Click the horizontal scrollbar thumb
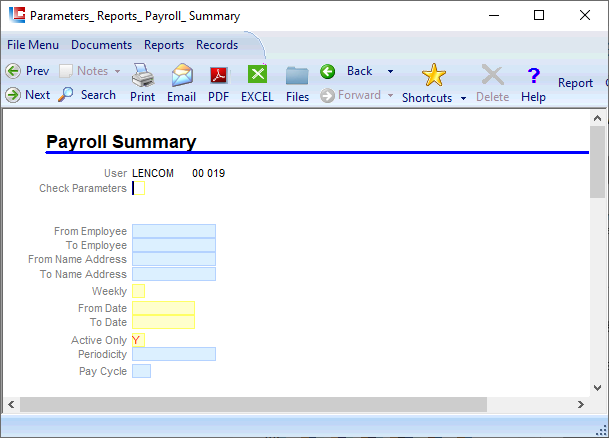This screenshot has height=438, width=609. [x=253, y=405]
